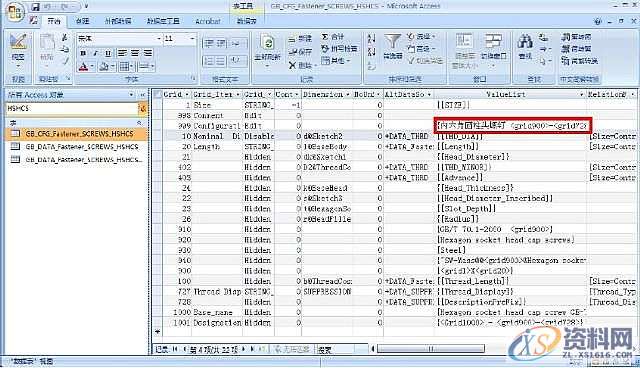Screen dimensions: 640x368
Task: Switch to the View mode button
Action: (x=18, y=49)
